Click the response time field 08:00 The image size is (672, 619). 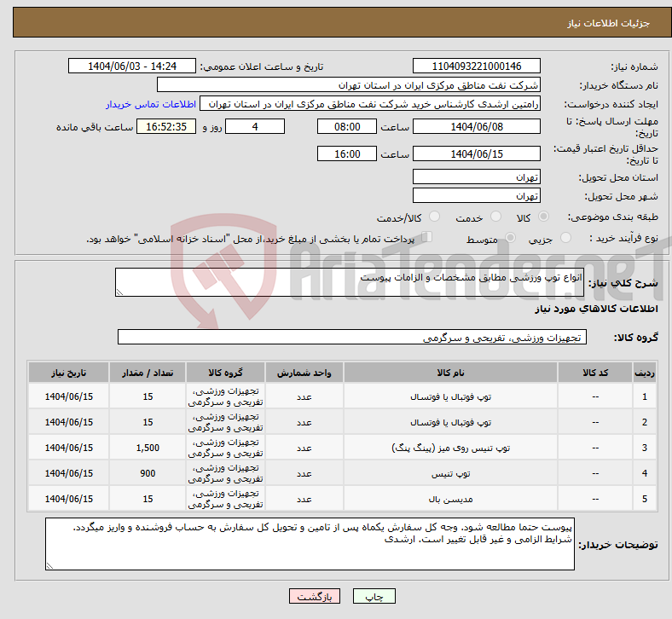[347, 127]
